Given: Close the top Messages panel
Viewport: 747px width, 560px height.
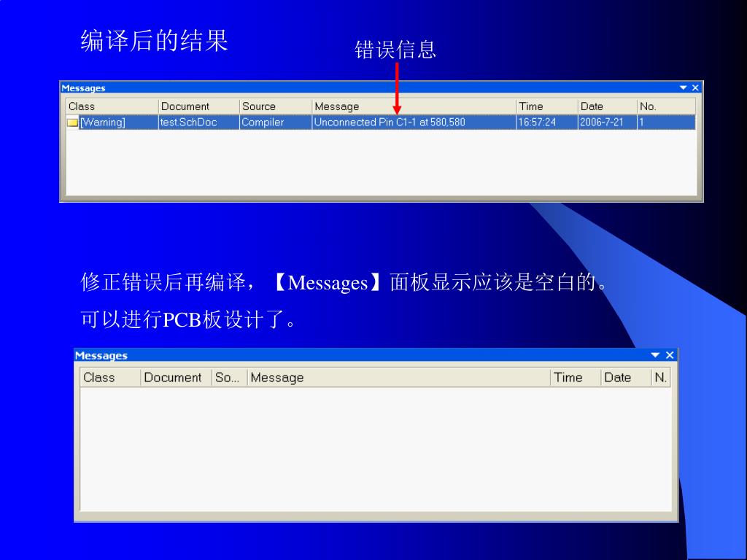Looking at the screenshot, I should tap(695, 87).
